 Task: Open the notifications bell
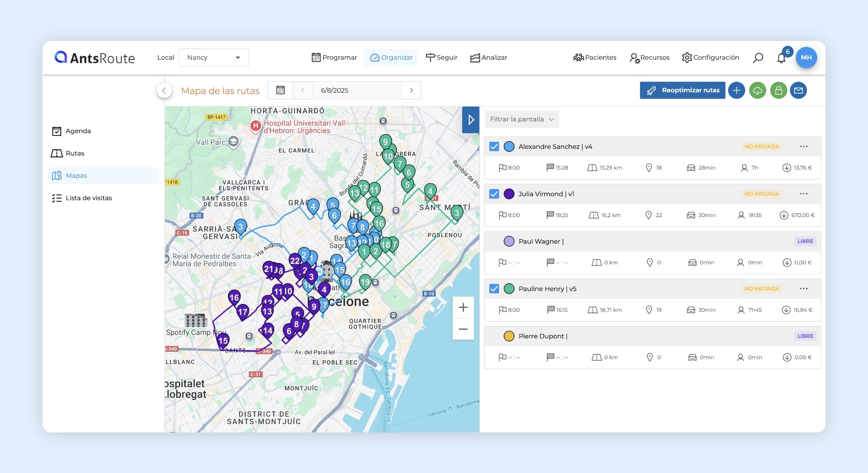point(781,58)
